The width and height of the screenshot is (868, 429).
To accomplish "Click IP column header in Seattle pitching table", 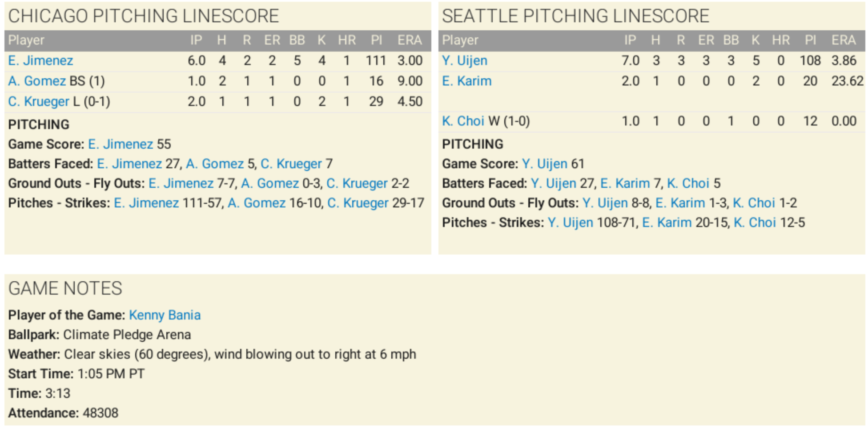I will 630,40.
